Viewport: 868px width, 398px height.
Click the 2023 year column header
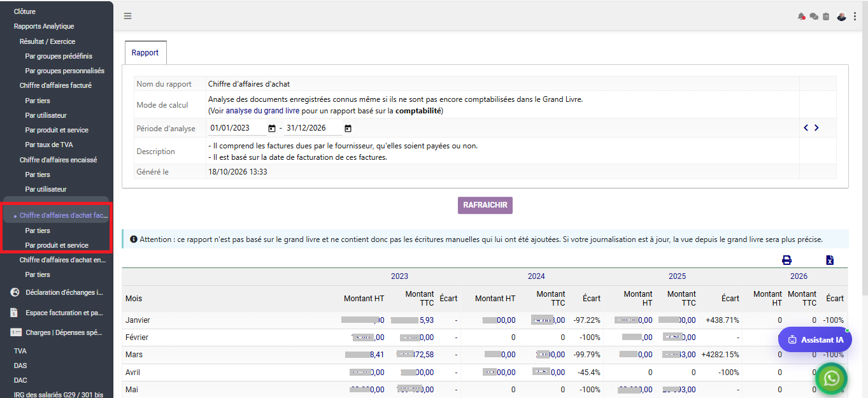click(400, 276)
